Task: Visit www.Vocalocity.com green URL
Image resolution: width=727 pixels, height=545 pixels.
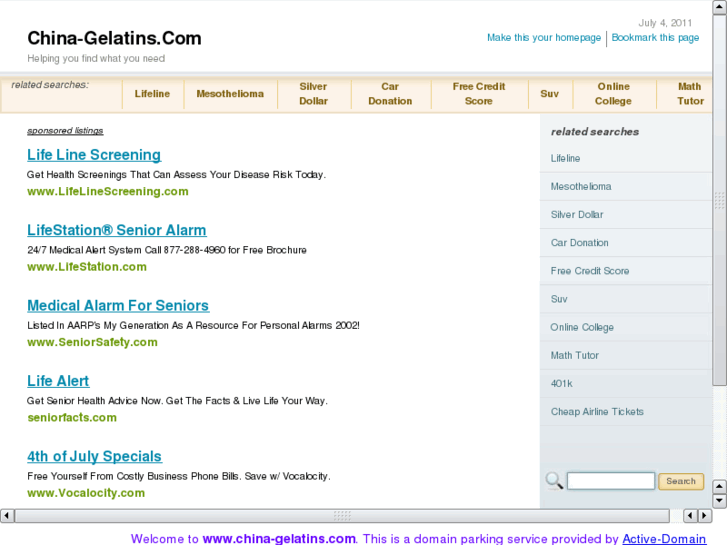Action: pos(86,493)
